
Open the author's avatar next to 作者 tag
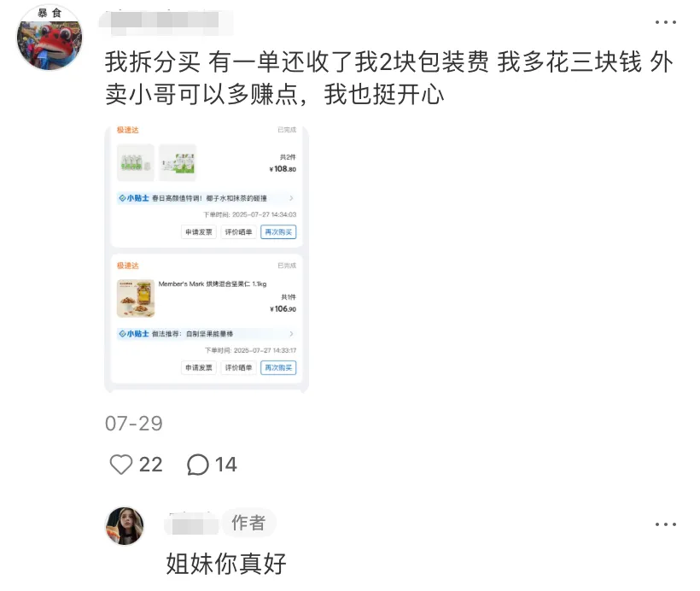click(x=125, y=526)
